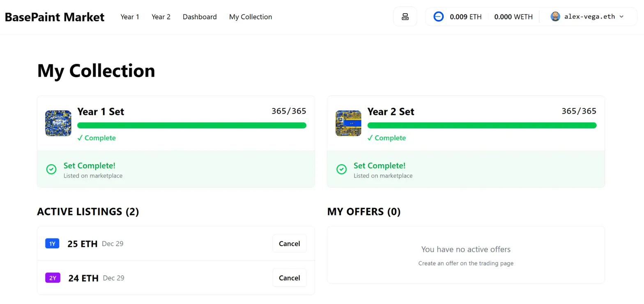This screenshot has width=644, height=304.
Task: Expand the alex-vega.eth account dropdown
Action: point(589,17)
